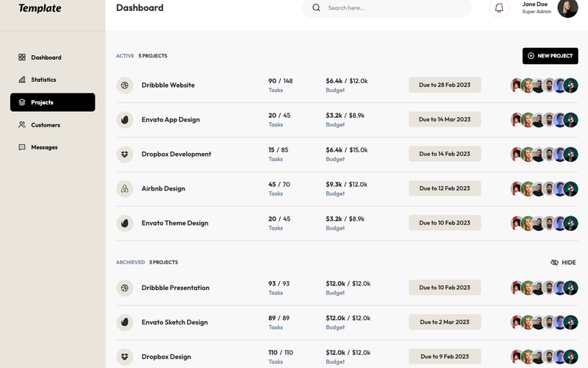The image size is (588, 368).
Task: Click the Dribbble Website project icon
Action: pos(125,85)
